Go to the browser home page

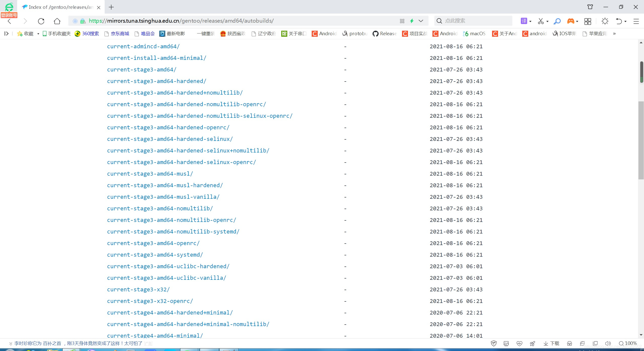[57, 21]
